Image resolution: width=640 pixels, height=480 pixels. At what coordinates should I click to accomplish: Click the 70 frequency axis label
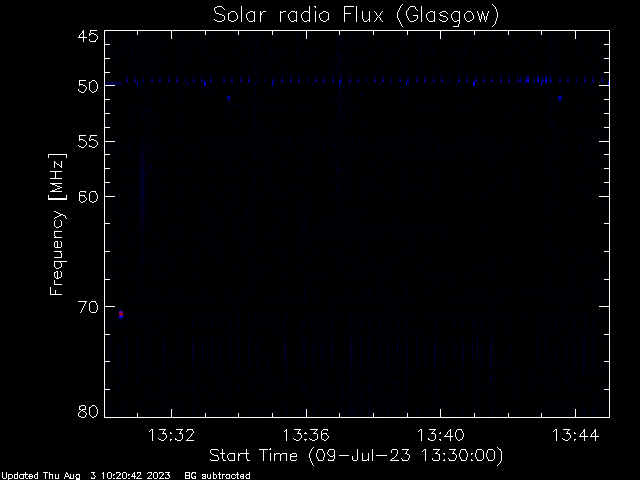(88, 307)
